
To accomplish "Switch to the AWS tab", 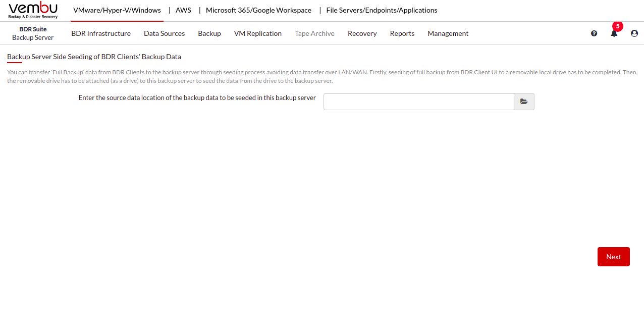I will point(183,10).
